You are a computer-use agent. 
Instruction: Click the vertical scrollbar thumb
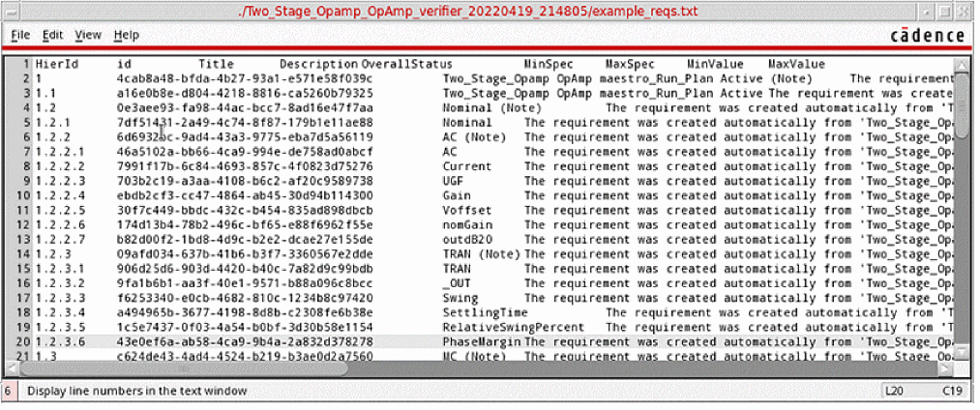click(x=962, y=103)
